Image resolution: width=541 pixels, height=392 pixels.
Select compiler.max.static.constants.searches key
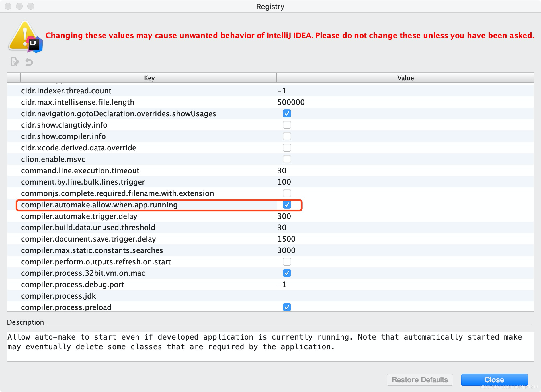(x=92, y=250)
